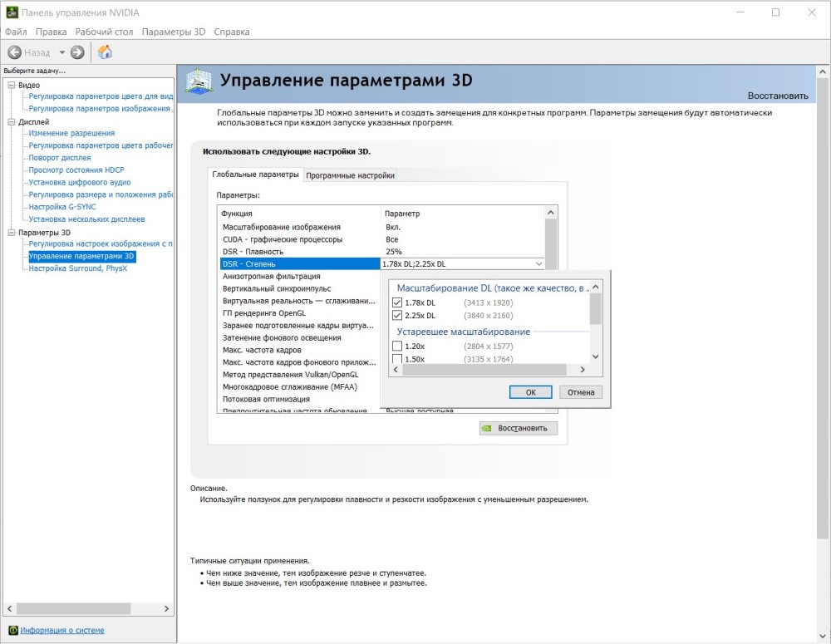Open Установка нескольких дисплеев task
This screenshot has height=644, width=831.
tap(86, 219)
